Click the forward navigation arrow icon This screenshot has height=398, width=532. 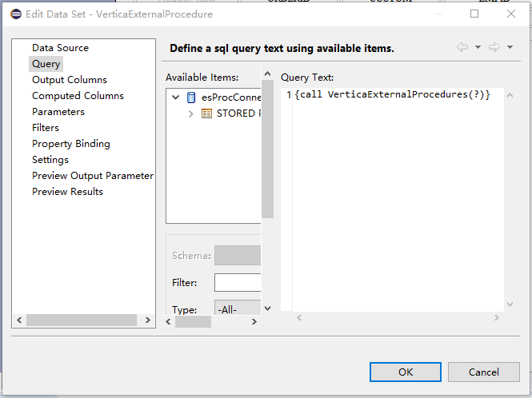[x=494, y=48]
